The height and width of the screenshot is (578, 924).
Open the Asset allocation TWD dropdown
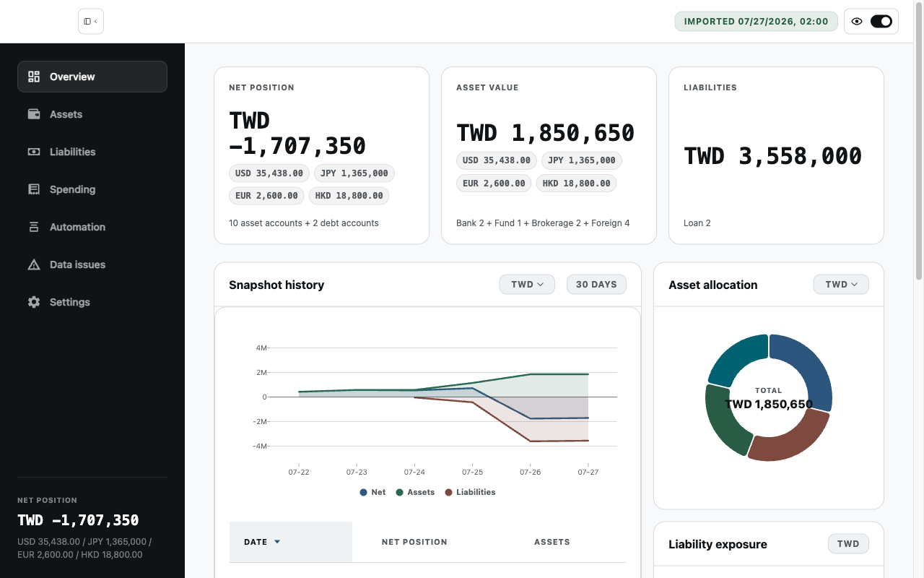(x=841, y=285)
